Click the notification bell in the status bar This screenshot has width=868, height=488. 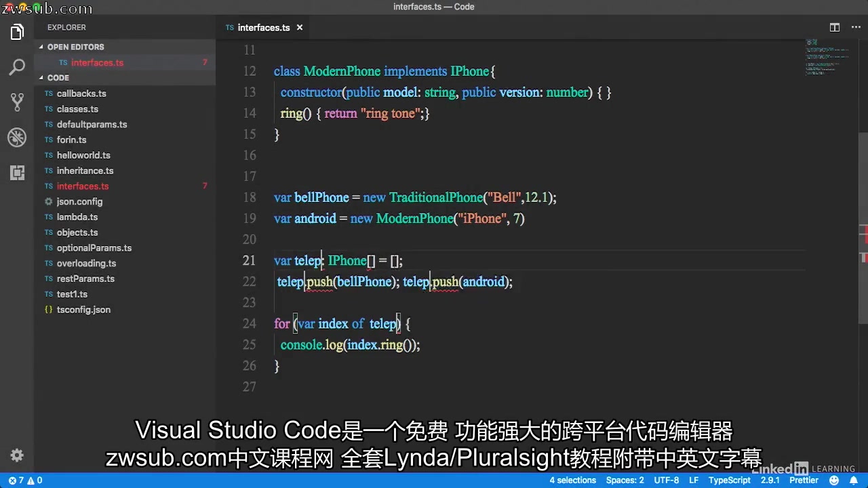[x=855, y=480]
